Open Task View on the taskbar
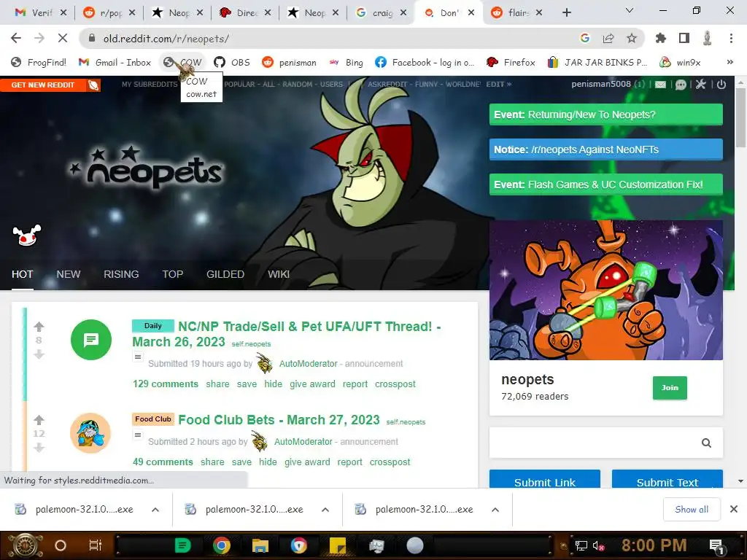 (x=96, y=545)
